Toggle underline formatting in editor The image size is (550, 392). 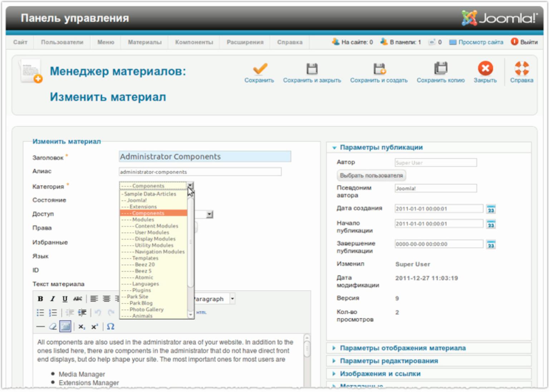tap(65, 299)
